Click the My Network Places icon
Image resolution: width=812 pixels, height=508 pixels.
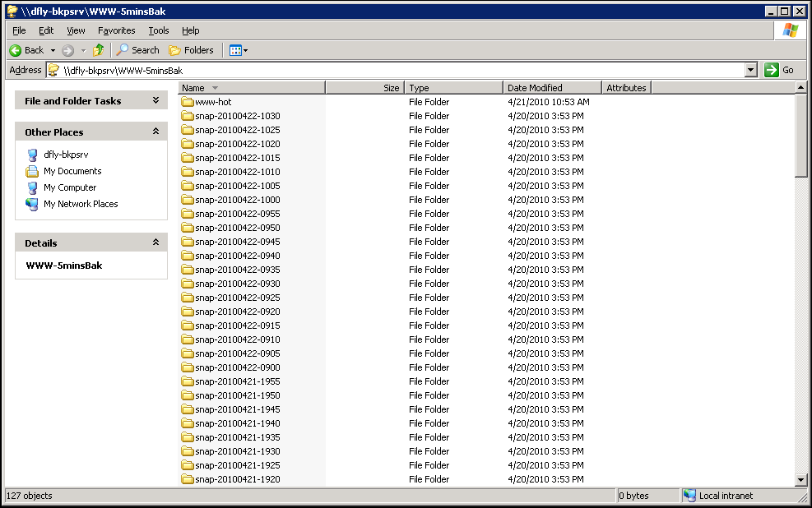(32, 204)
